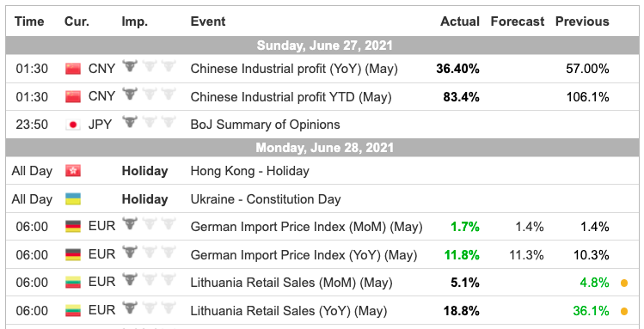Click orange revision dot beside 36.1%
This screenshot has height=329, width=644.
tap(624, 311)
